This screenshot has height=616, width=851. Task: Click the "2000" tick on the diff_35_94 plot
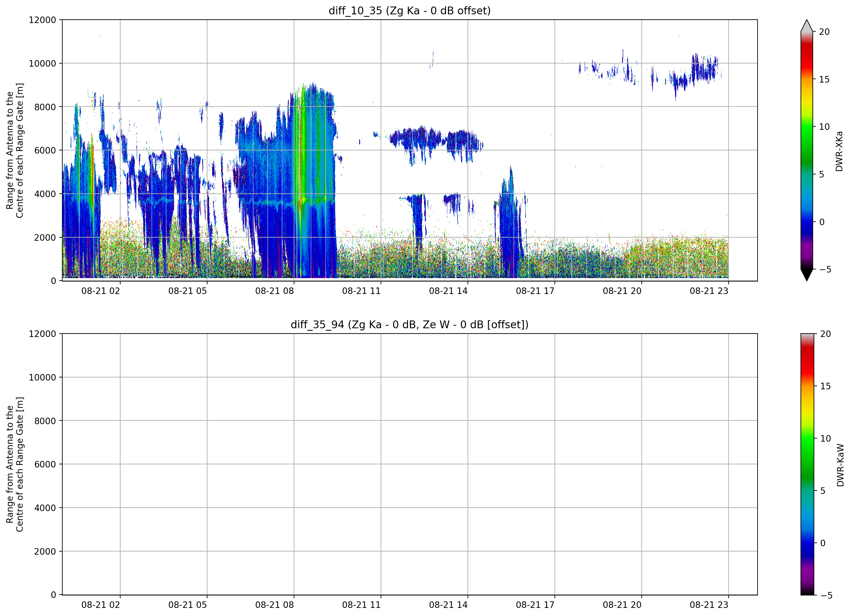(45, 552)
